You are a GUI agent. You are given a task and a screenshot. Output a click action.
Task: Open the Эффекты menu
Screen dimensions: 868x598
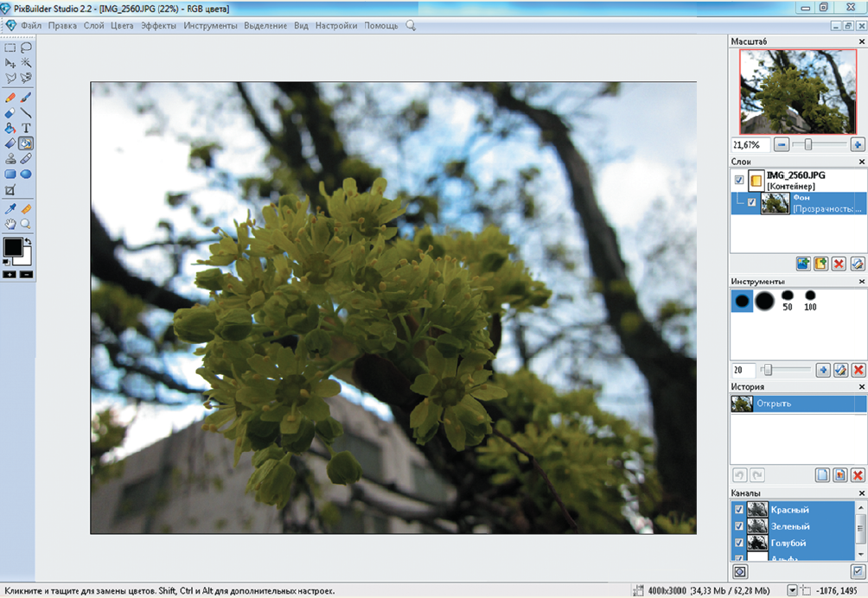point(158,26)
